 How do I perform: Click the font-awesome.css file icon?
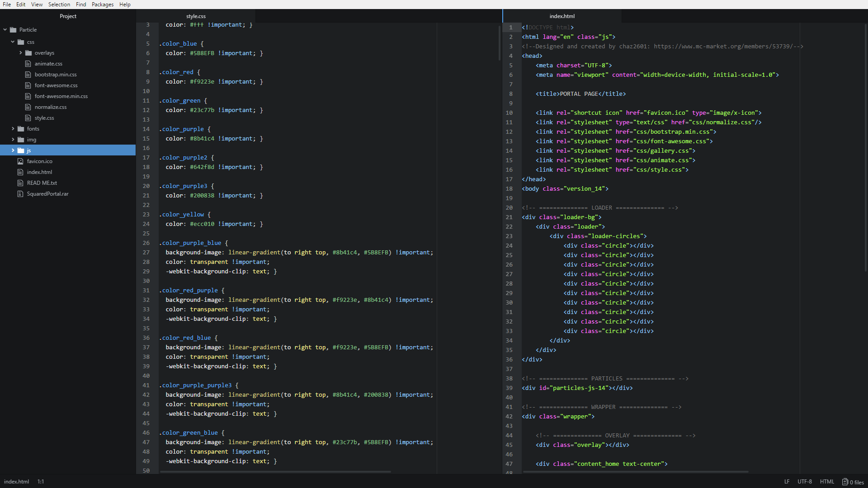[28, 85]
